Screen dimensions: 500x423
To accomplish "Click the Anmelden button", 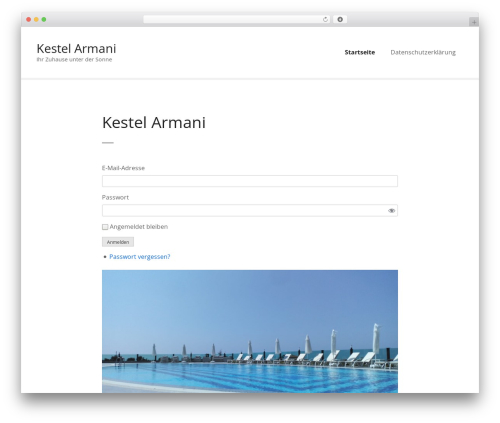I will [x=118, y=242].
